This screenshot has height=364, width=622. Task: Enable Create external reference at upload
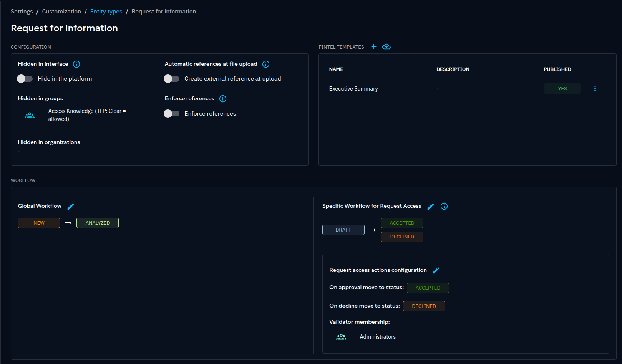[x=172, y=79]
